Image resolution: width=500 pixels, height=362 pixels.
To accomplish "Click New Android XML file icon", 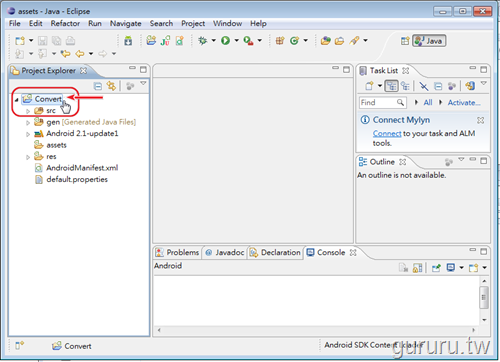I will pyautogui.click(x=180, y=41).
